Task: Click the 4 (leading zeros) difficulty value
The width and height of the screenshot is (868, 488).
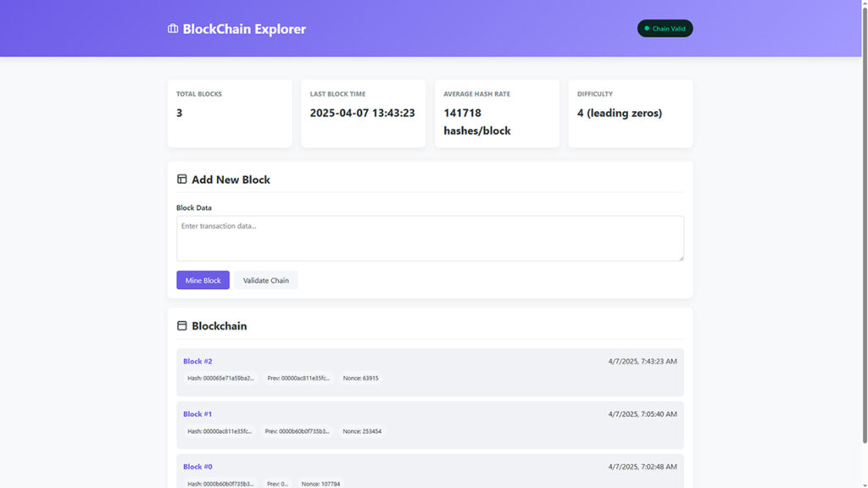Action: pos(620,113)
